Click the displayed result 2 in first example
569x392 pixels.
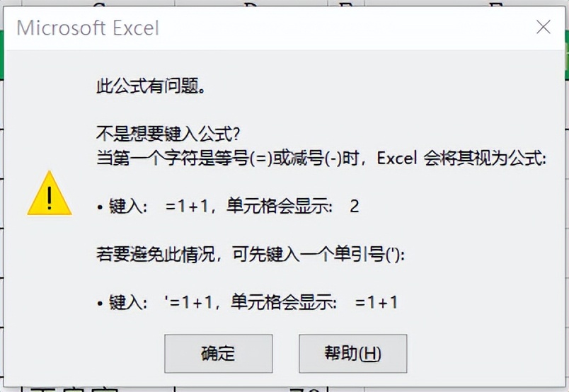coord(355,207)
